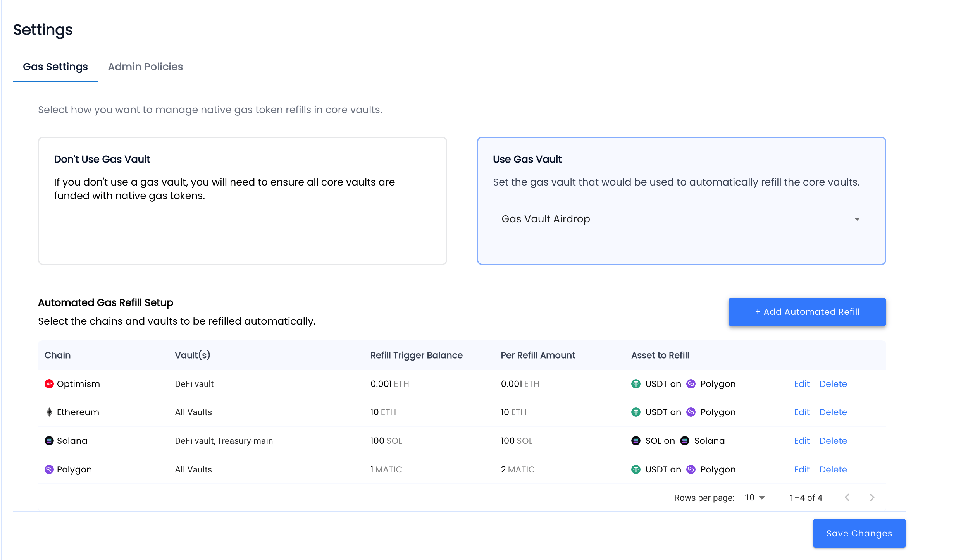Go to next page arrow

872,498
